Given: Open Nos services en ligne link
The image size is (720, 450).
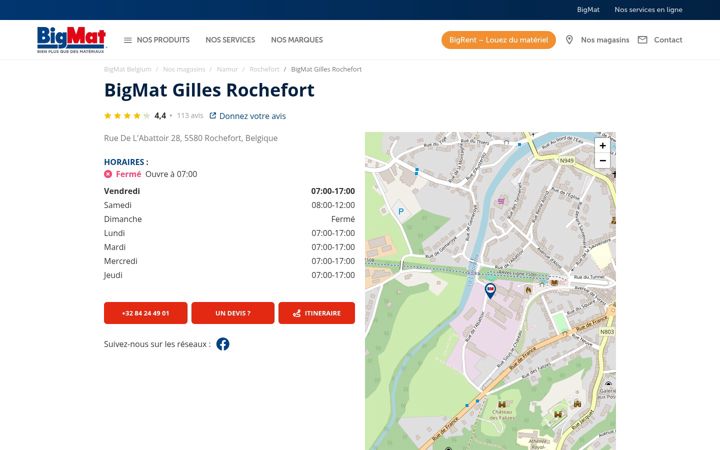Looking at the screenshot, I should [x=648, y=10].
